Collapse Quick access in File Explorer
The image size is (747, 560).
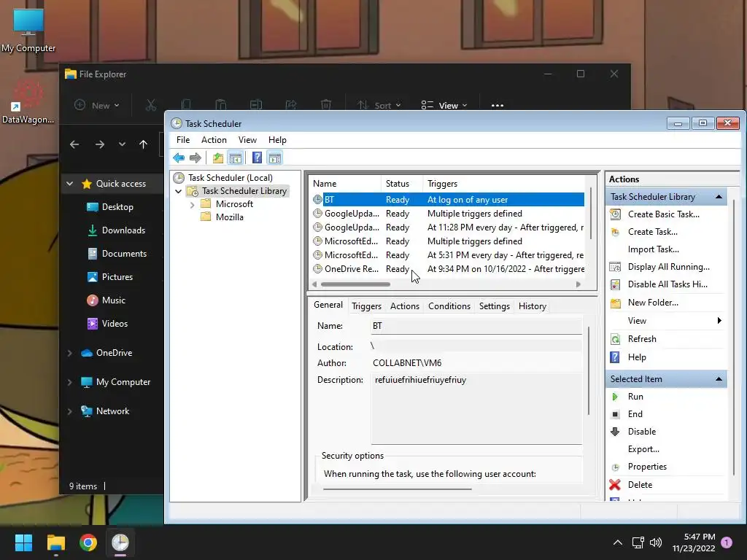69,183
